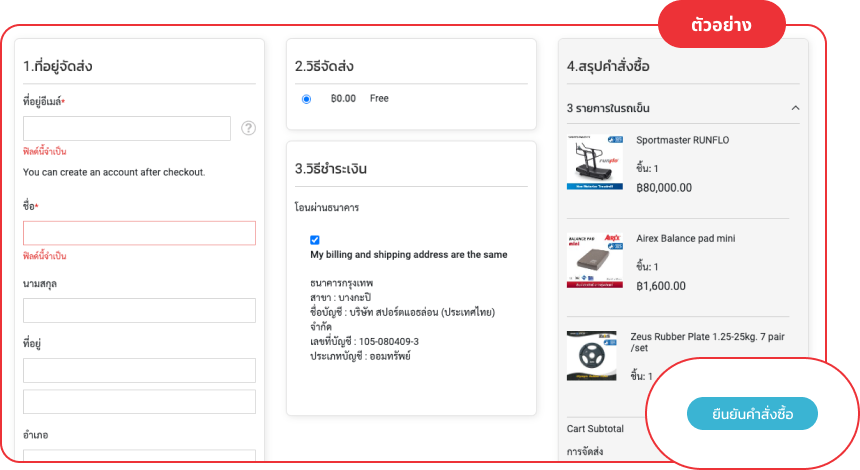
Task: Open the Sportmaster RUNFLO product thumbnail
Action: pyautogui.click(x=595, y=162)
